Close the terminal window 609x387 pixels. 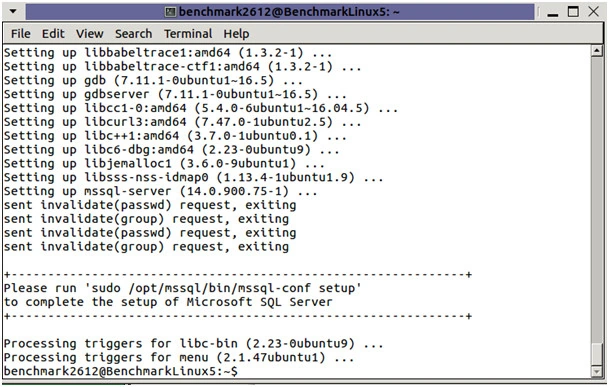(593, 12)
